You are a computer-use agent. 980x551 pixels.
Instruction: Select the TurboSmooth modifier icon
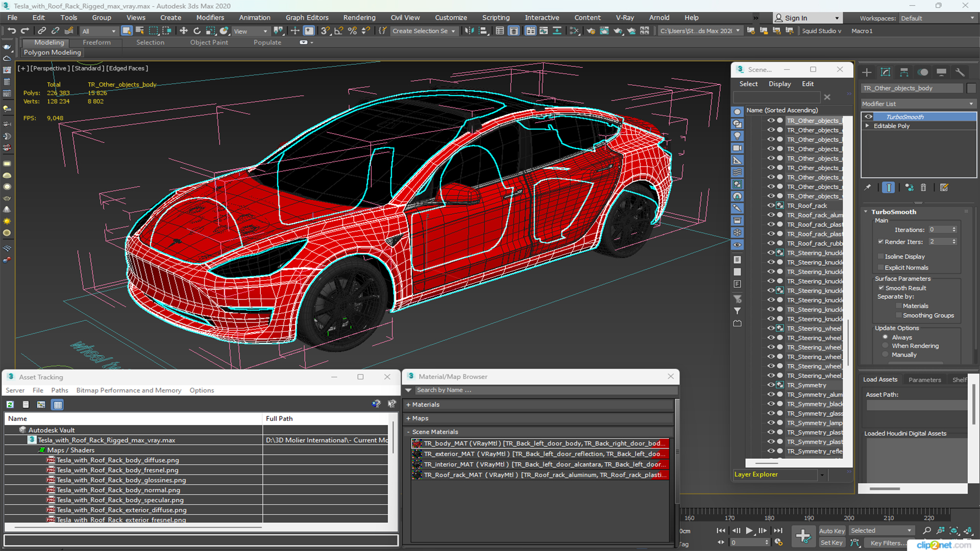click(x=869, y=116)
